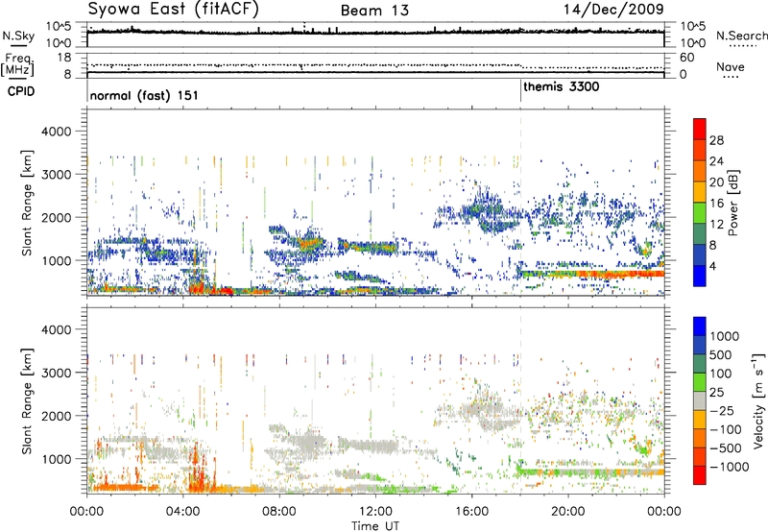Viewport: 768px width, 532px height.
Task: Click the "1000" tick on Velocity scale
Action: coord(724,336)
